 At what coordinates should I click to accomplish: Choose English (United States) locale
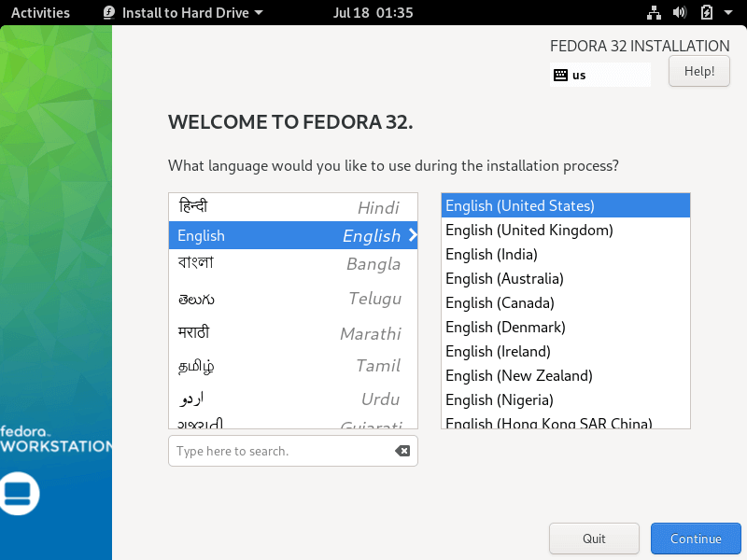coord(566,205)
